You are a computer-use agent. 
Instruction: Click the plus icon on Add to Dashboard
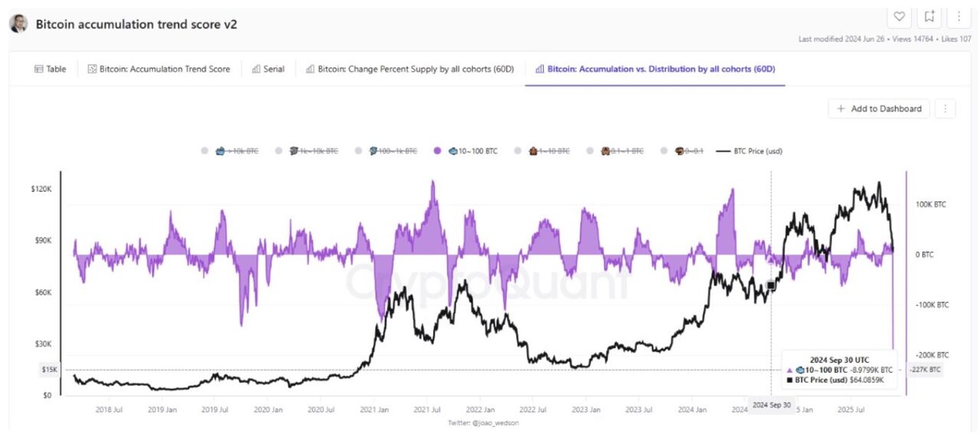click(841, 109)
